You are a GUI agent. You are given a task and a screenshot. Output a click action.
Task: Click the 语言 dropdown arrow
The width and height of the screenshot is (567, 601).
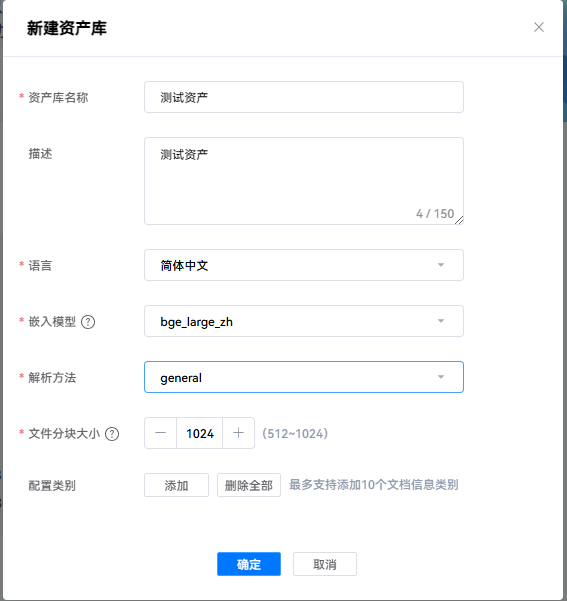pyautogui.click(x=441, y=265)
